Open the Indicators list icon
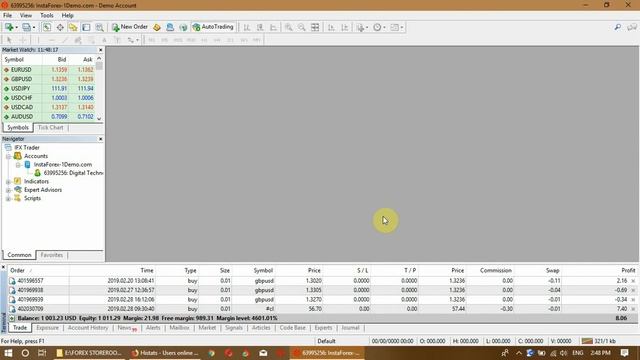 point(360,27)
